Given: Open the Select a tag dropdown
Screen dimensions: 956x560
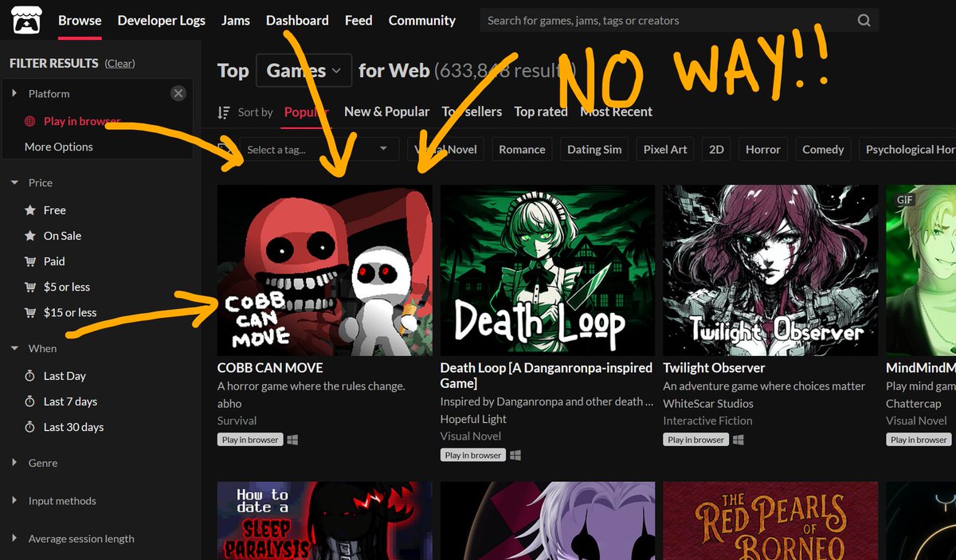Looking at the screenshot, I should pyautogui.click(x=318, y=149).
